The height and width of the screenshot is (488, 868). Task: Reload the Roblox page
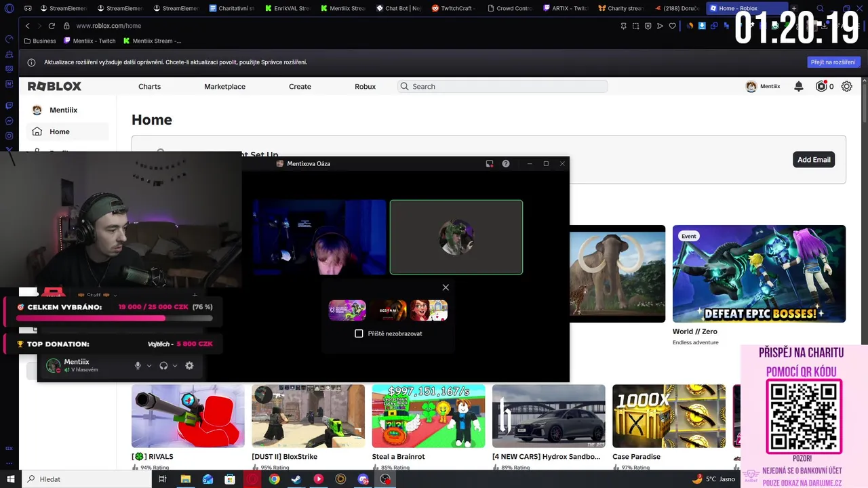(x=52, y=26)
